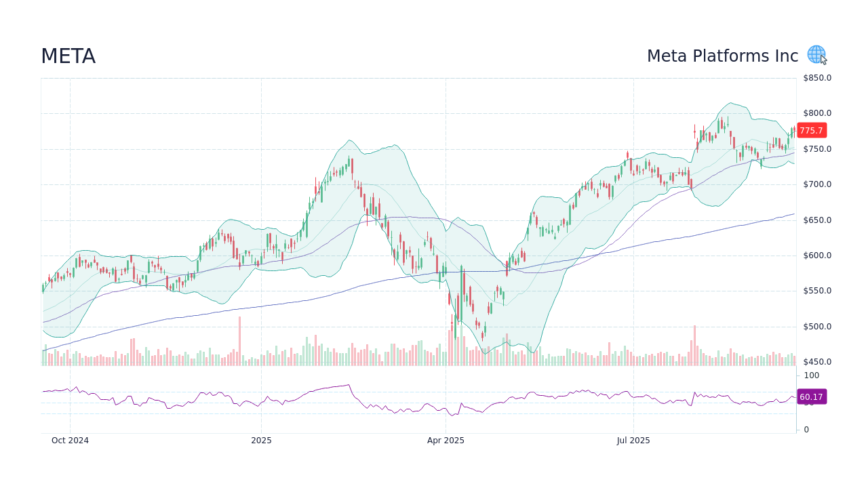Click the $550.0 price axis label
Screen dimensions: 868x488
[x=817, y=291]
